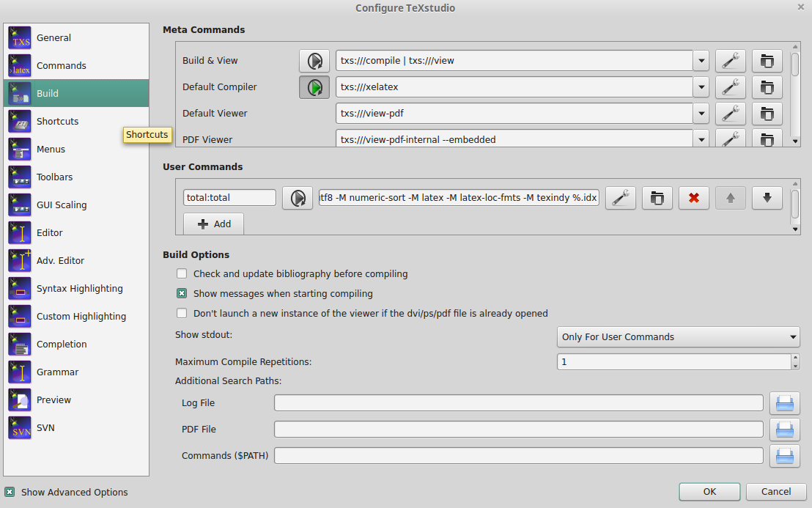Configure Build & View with wrench icon
Viewport: 812px width, 508px height.
730,61
